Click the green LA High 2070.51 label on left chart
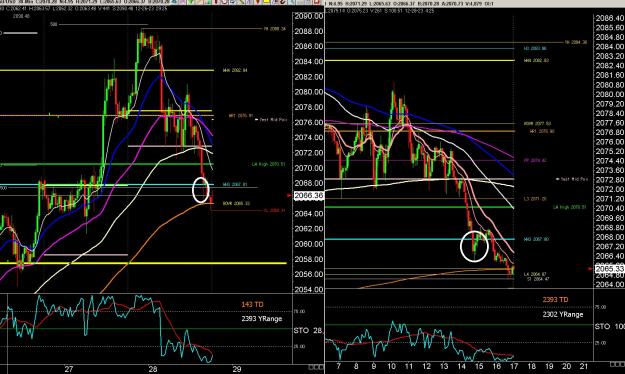The width and height of the screenshot is (625, 374). coord(268,164)
